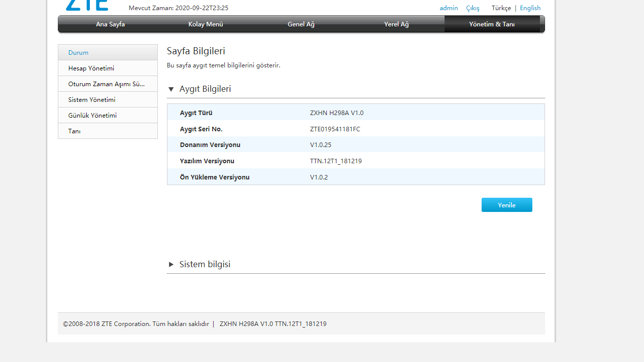The width and height of the screenshot is (644, 362).
Task: Click the page description text under Sayfa Bilgileri
Action: click(223, 65)
